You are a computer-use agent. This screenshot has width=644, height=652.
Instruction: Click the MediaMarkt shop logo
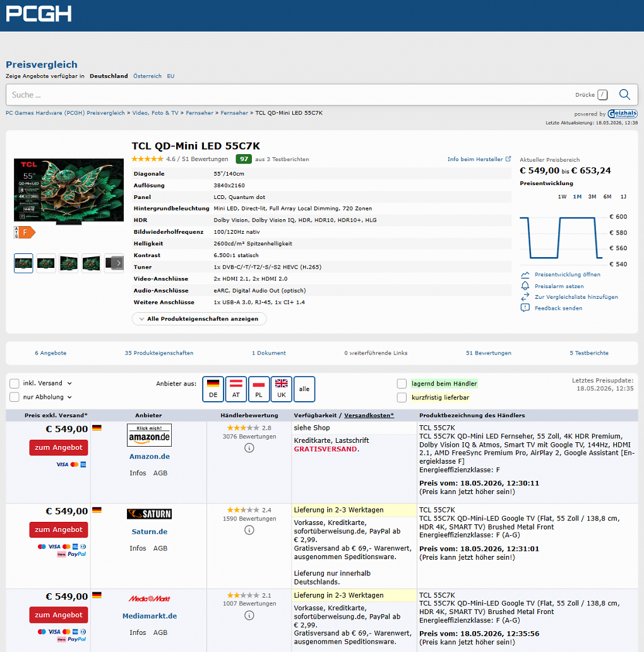(149, 599)
